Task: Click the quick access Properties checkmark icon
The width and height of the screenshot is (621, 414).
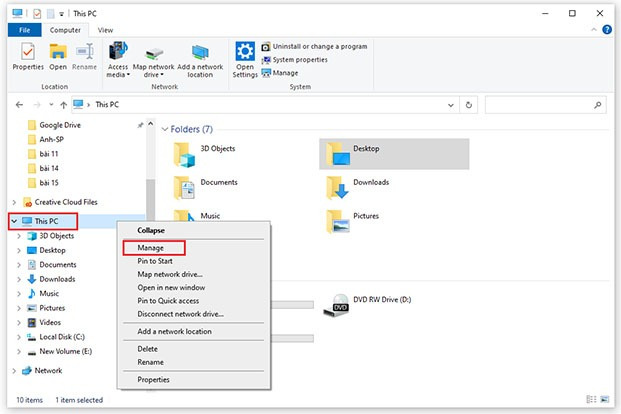Action: point(37,14)
